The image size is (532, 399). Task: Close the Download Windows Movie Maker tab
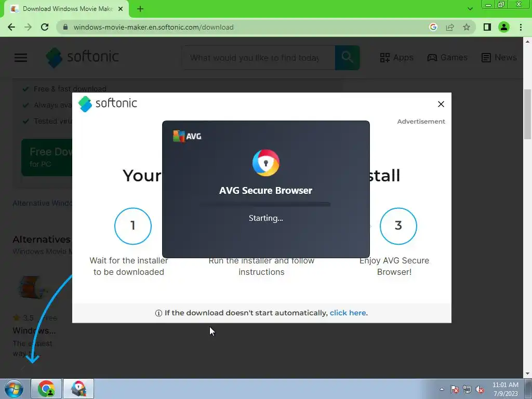[121, 9]
